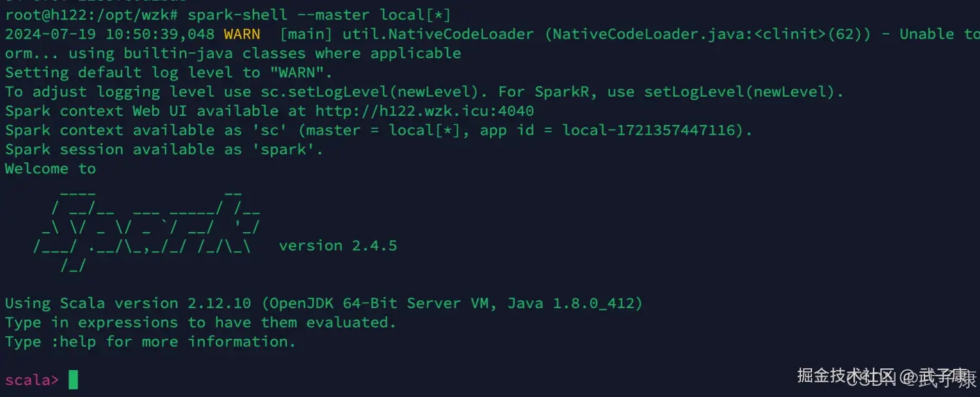Viewport: 980px width, 397px height.
Task: Click 'Type :help for more information.' line
Action: [150, 341]
